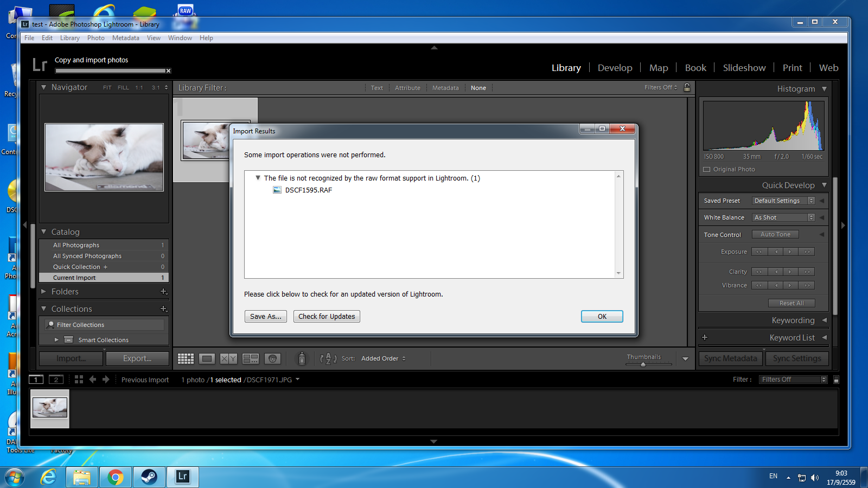Screen dimensions: 868x488
Task: Select second window display 2 icon
Action: (x=56, y=380)
